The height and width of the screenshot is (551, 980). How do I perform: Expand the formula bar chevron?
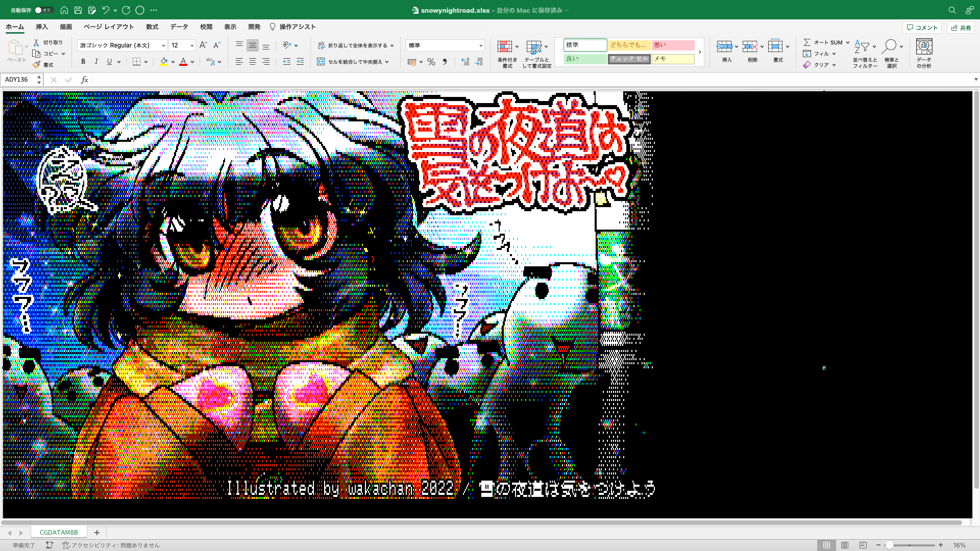tap(975, 80)
